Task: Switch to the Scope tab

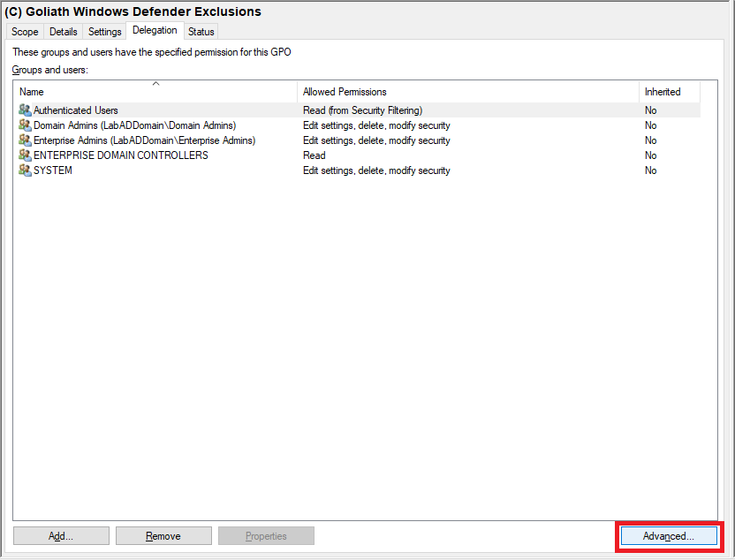Action: 25,32
